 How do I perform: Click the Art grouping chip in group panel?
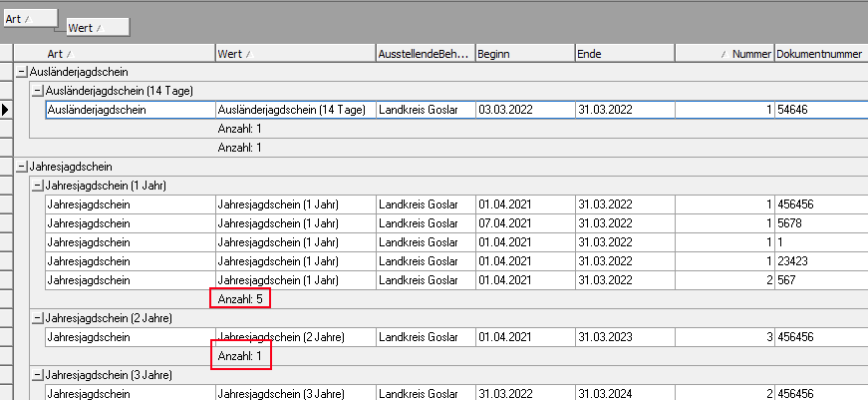[x=29, y=19]
